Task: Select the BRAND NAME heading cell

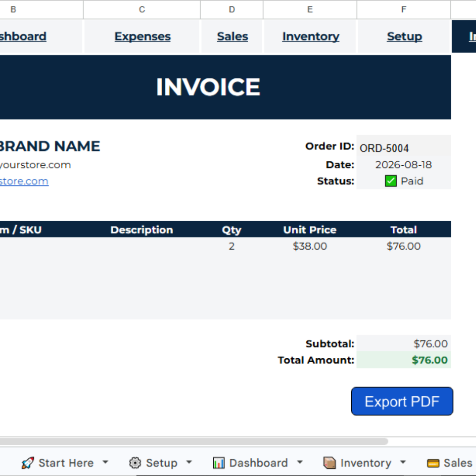Action: [50, 146]
